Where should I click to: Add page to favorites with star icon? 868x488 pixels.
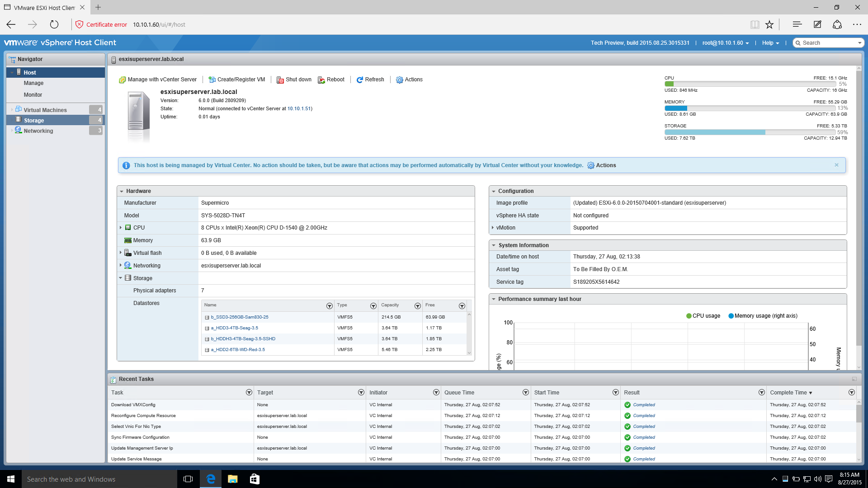(x=769, y=24)
